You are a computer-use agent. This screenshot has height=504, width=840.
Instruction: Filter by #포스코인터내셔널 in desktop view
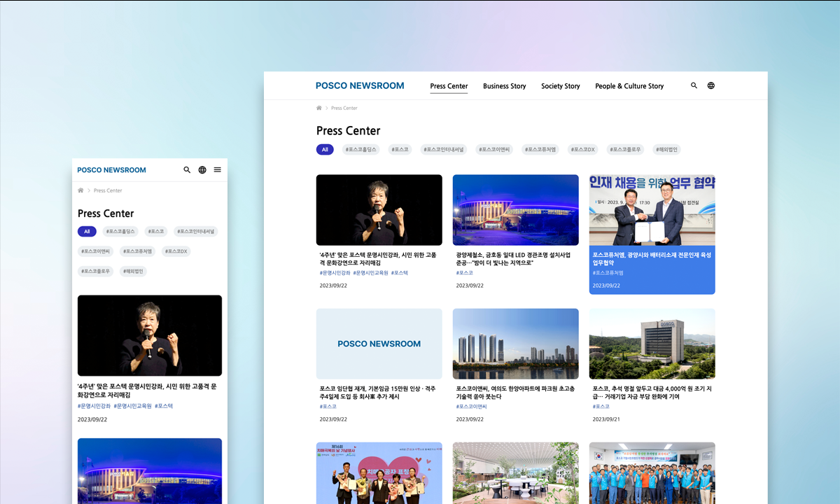coord(444,150)
